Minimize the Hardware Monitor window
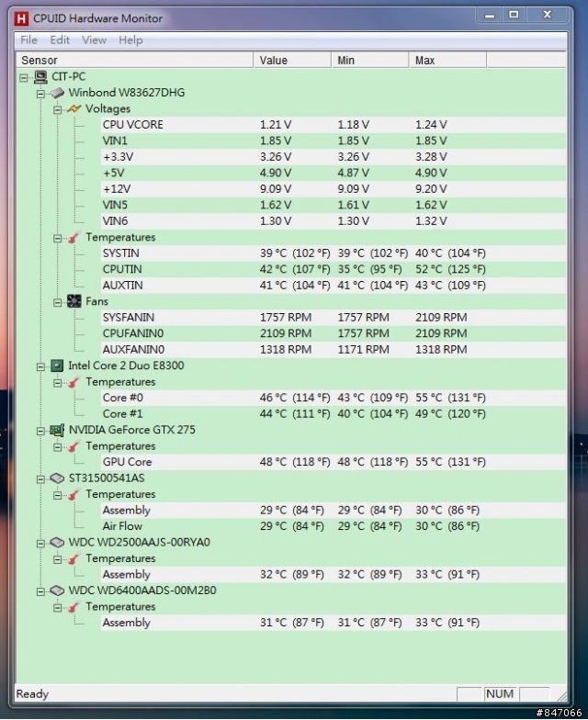Image resolution: width=588 pixels, height=720 pixels. (490, 15)
